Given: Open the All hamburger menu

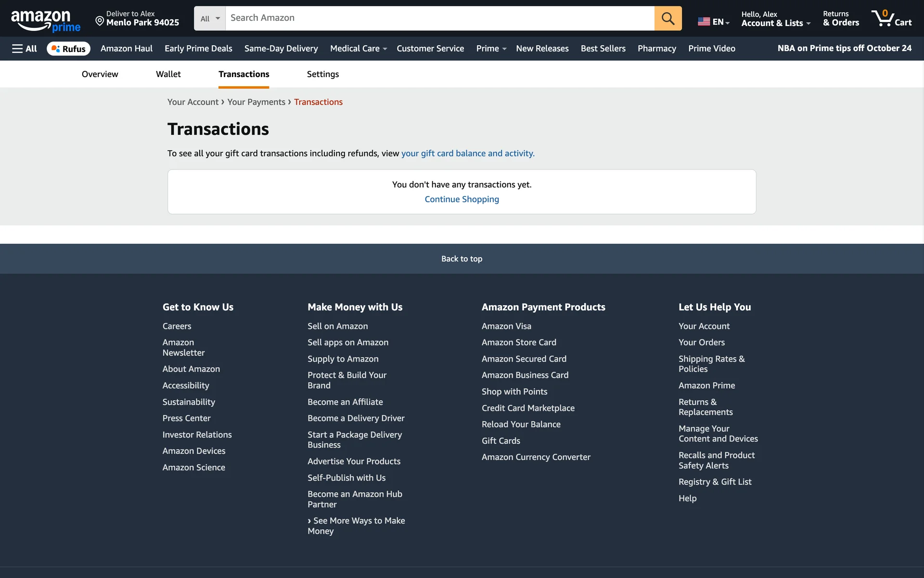Looking at the screenshot, I should click(x=25, y=49).
